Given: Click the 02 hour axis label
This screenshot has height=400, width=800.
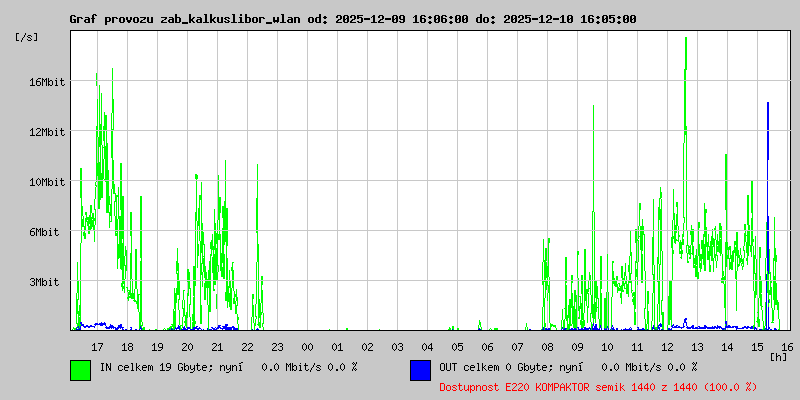Looking at the screenshot, I should [367, 347].
